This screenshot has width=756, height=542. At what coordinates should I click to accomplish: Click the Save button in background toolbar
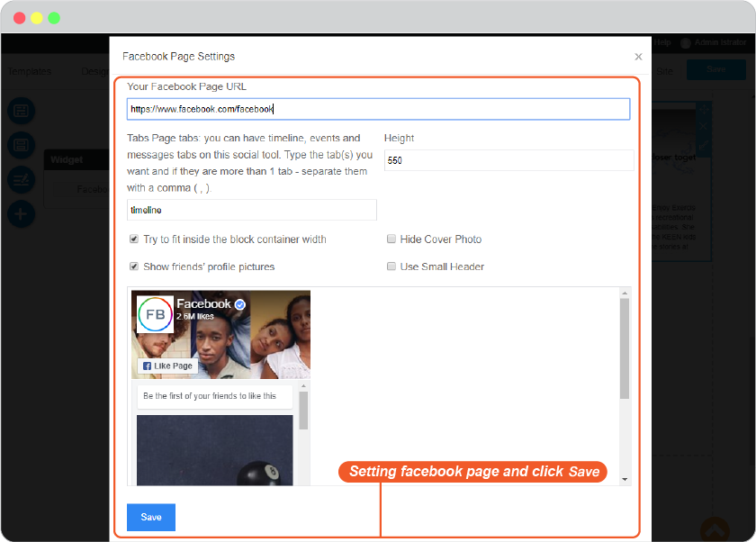716,69
